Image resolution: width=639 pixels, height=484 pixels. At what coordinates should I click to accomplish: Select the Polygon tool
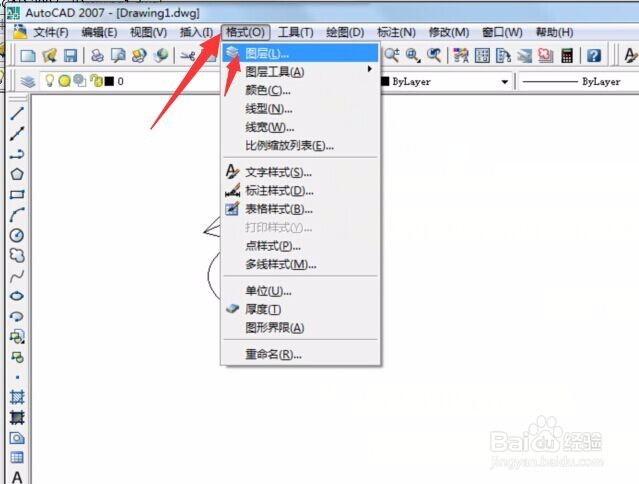click(x=17, y=174)
